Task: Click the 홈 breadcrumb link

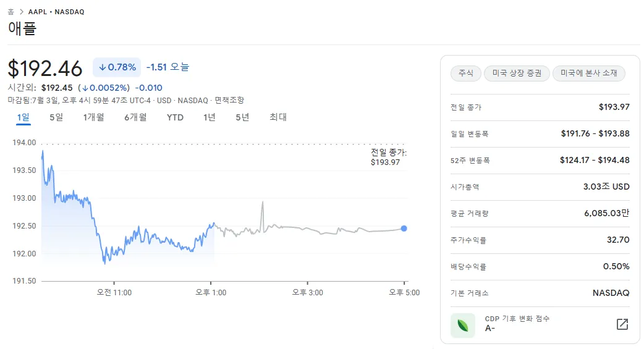Action: pyautogui.click(x=11, y=12)
